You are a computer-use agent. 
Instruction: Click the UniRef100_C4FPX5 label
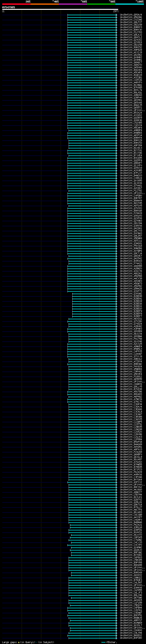tap(131, 352)
